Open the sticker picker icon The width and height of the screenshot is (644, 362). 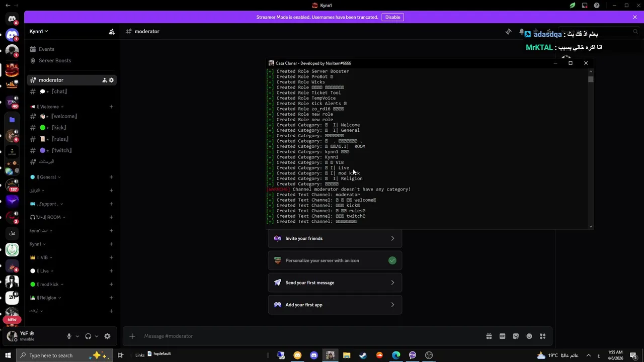[516, 336]
